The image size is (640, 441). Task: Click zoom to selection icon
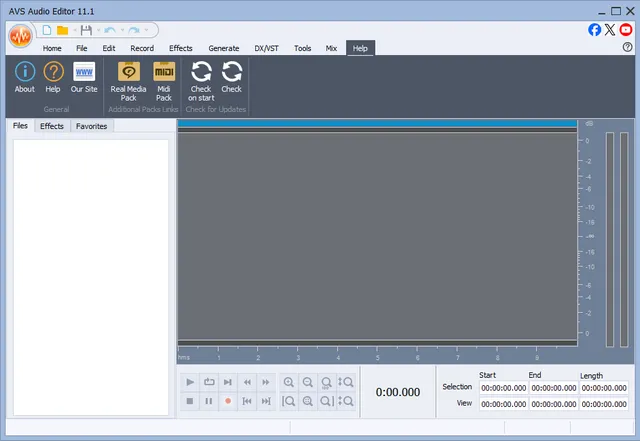308,401
